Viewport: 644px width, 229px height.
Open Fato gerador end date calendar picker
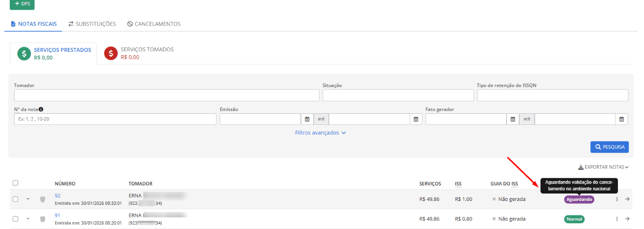pos(622,119)
